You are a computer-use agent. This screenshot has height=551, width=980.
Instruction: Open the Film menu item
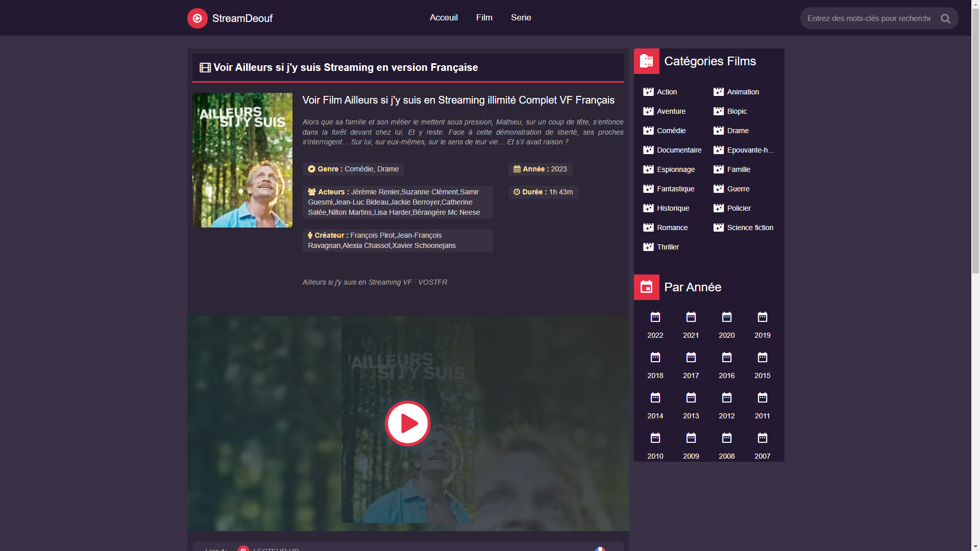tap(484, 18)
